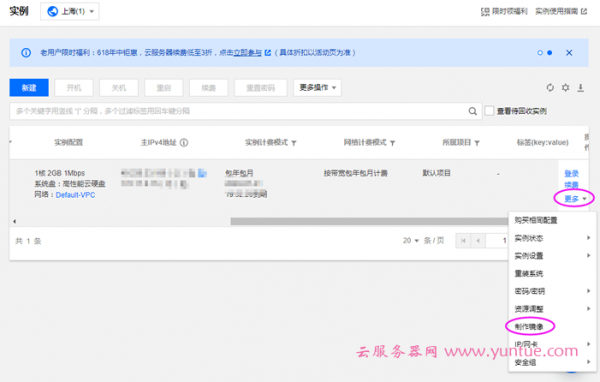
Task: Open the 所属项目 column filter
Action: (477, 143)
